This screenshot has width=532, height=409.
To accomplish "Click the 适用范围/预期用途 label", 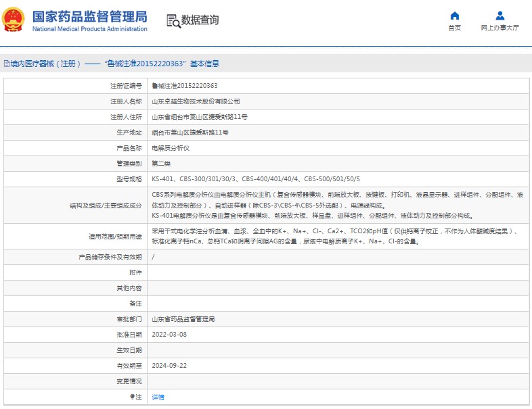I will click(x=115, y=237).
